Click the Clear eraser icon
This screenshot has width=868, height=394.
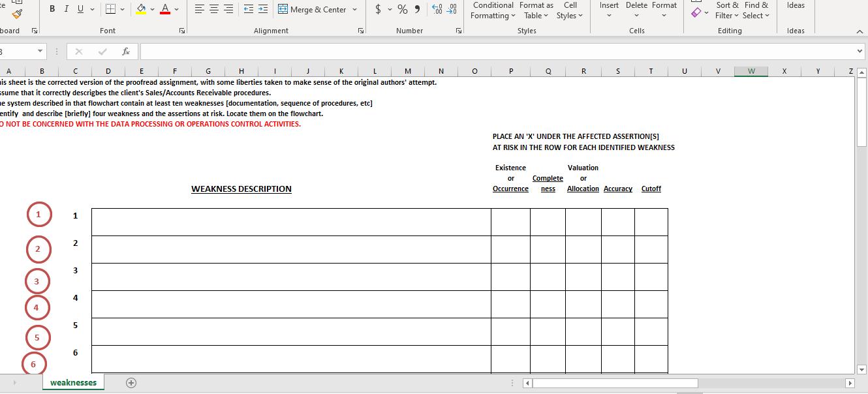696,12
